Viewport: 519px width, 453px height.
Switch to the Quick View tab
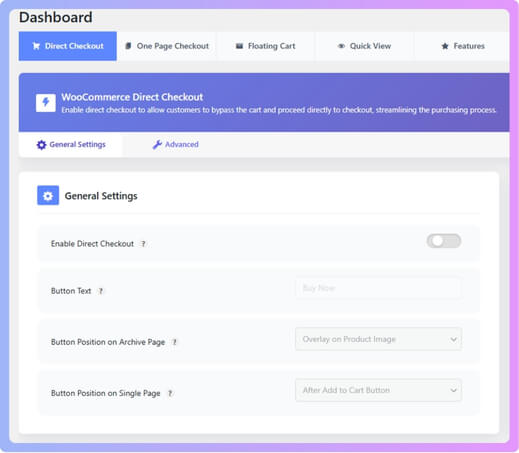point(364,46)
